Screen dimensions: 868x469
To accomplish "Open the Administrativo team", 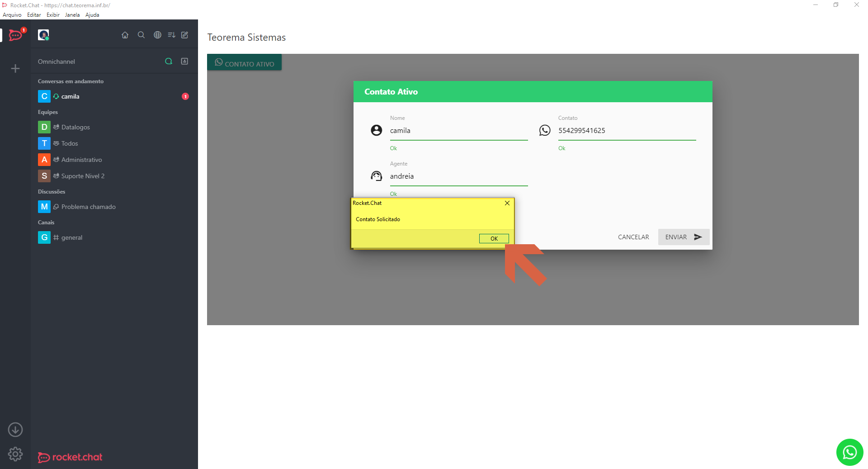I will click(x=114, y=160).
